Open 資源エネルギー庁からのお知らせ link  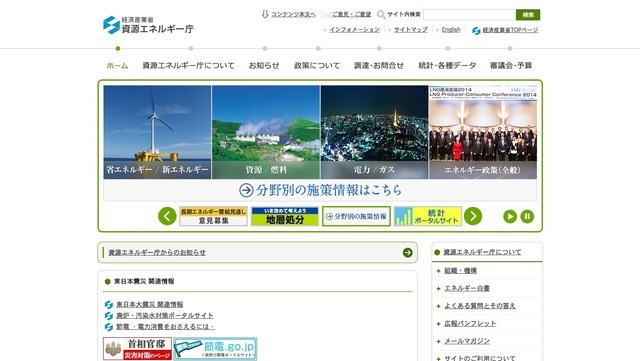[157, 252]
